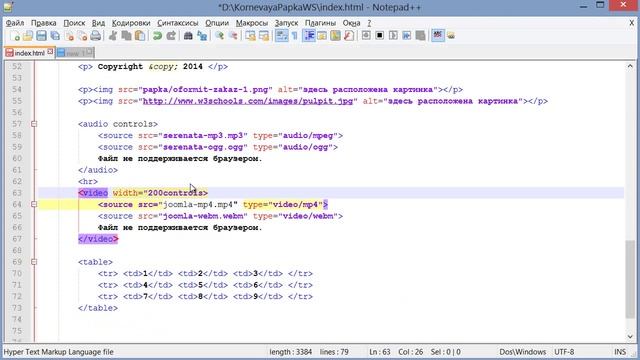The width and height of the screenshot is (640, 360).
Task: Play back the recorded macro icon
Action: (393, 36)
